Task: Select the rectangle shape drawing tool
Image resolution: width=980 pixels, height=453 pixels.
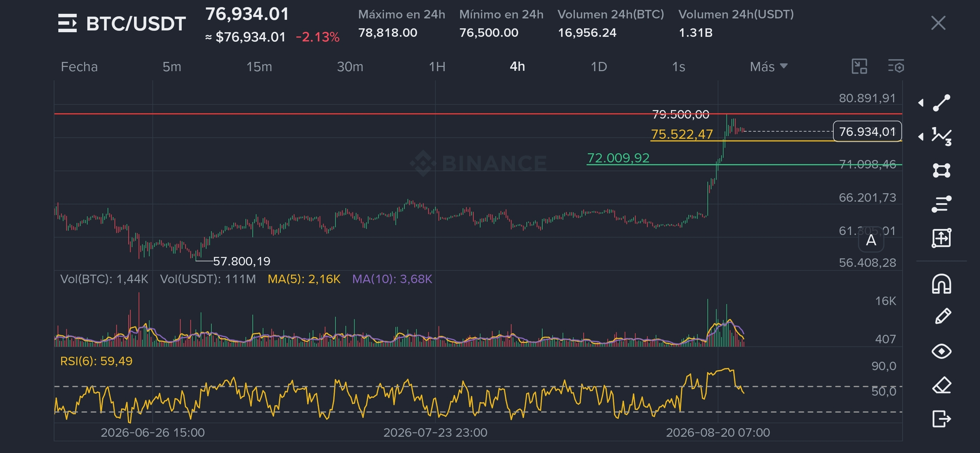Action: (x=941, y=170)
